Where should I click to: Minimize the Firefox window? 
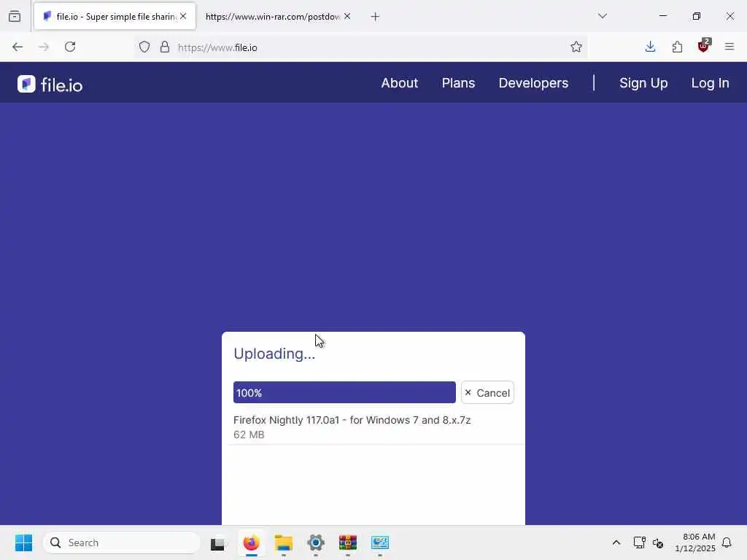coord(662,16)
